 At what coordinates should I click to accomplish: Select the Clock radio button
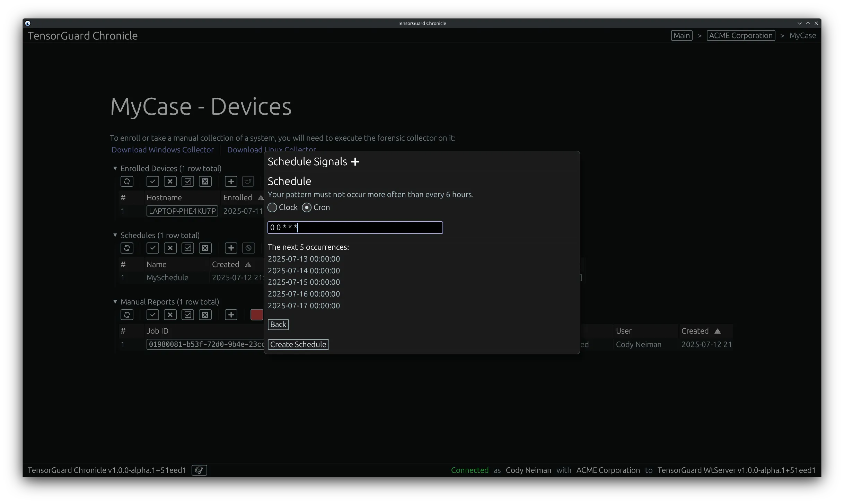click(272, 207)
